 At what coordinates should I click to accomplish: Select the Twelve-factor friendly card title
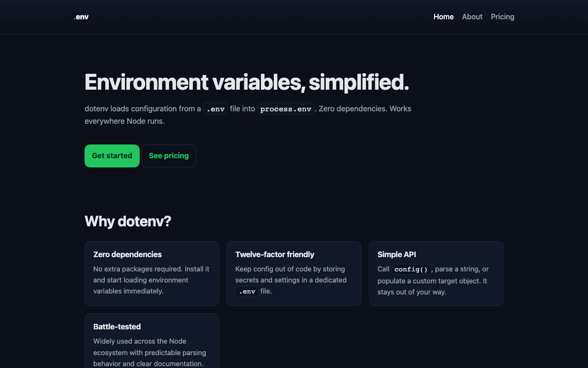pyautogui.click(x=275, y=254)
